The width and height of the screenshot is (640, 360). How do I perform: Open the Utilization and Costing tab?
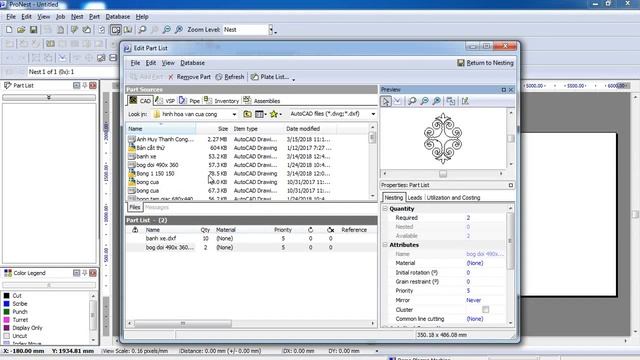coord(453,198)
